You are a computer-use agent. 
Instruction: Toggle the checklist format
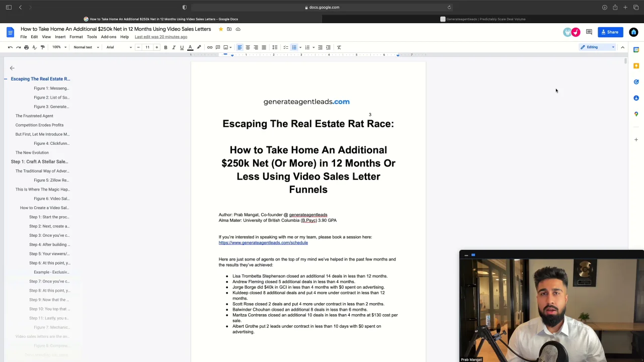(286, 47)
